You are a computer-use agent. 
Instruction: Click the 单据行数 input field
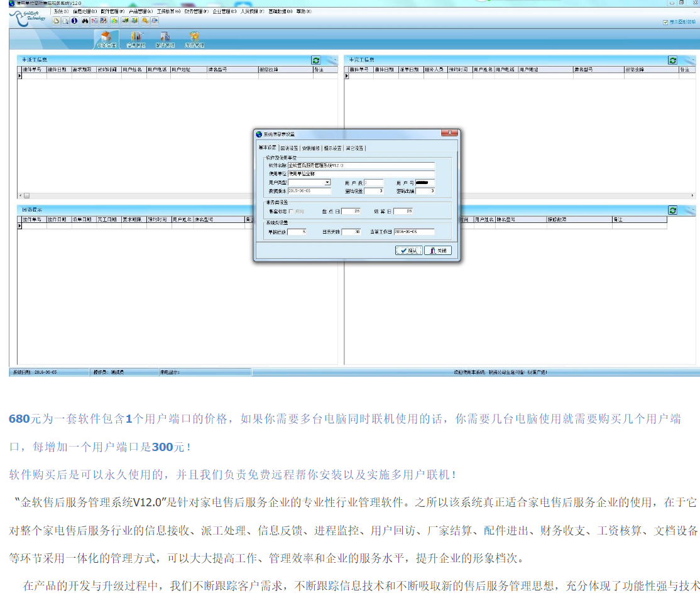[x=297, y=232]
